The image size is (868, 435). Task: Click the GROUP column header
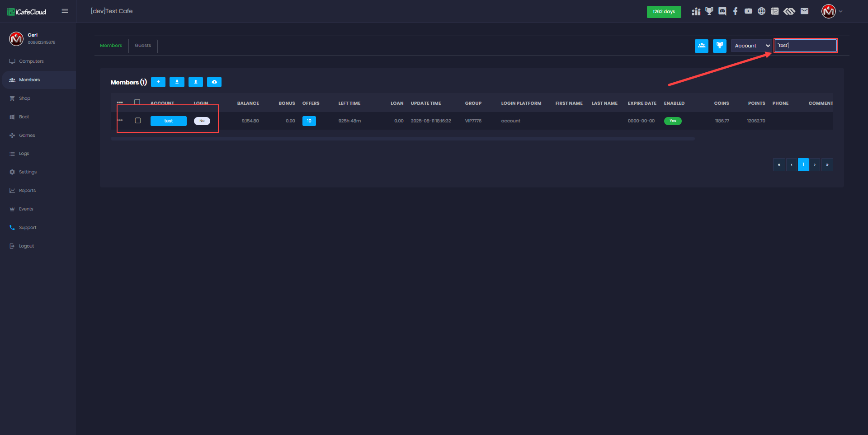[473, 103]
